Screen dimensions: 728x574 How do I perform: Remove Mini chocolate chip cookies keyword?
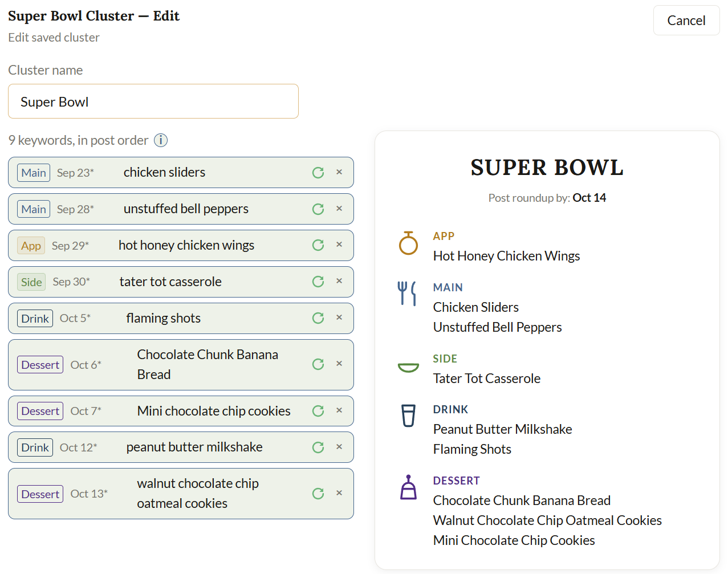pos(339,410)
